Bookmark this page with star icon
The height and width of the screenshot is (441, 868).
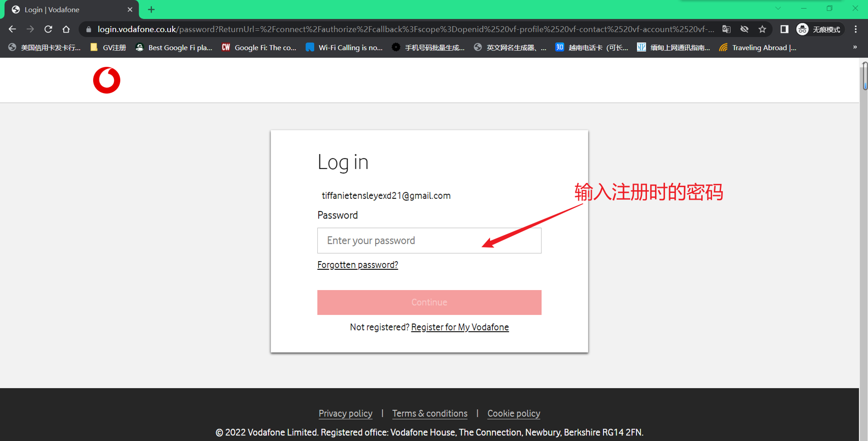pos(762,29)
